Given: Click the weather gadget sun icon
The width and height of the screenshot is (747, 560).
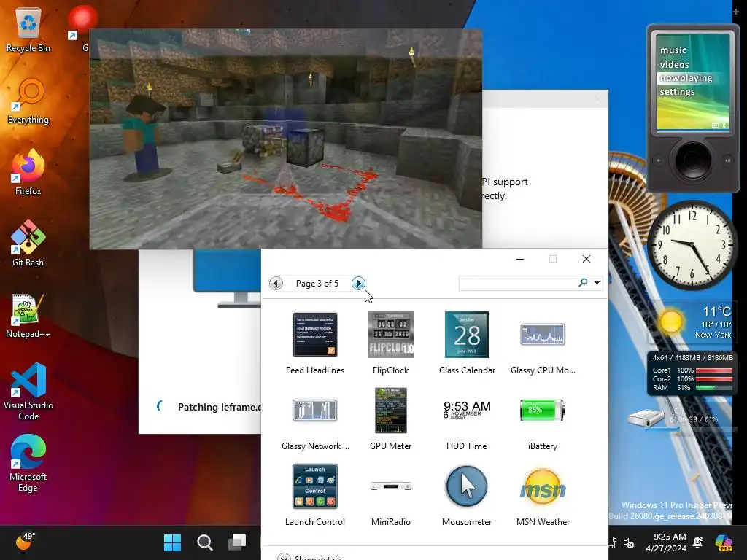Looking at the screenshot, I should [671, 322].
